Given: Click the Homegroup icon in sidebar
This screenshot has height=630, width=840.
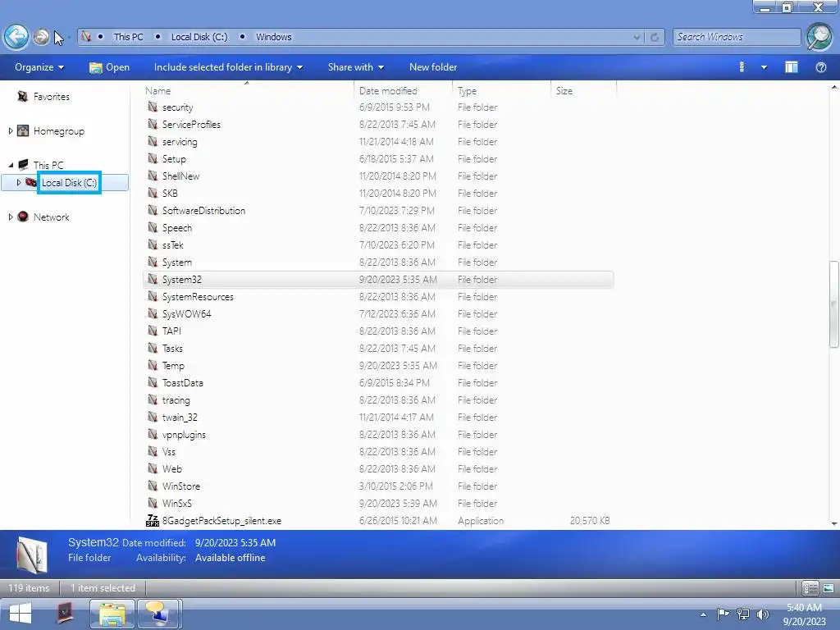Looking at the screenshot, I should (23, 130).
